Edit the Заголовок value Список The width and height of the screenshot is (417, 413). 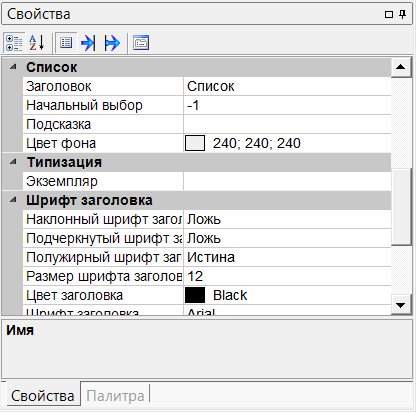(287, 86)
